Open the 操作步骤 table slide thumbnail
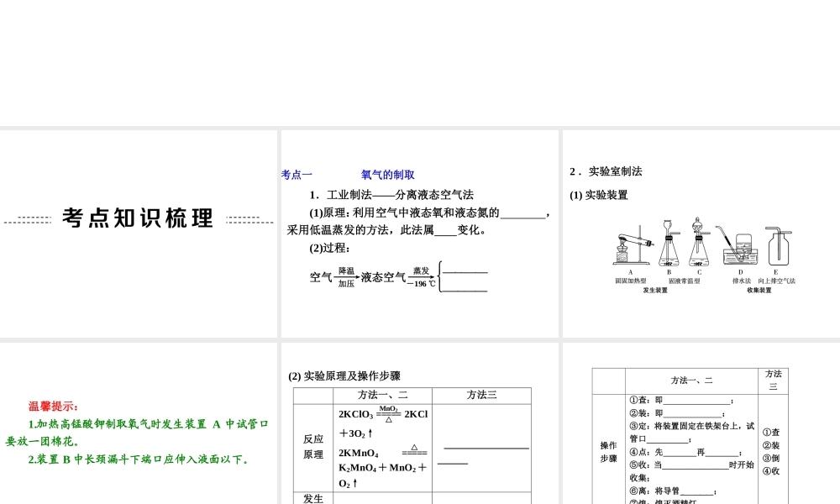This screenshot has width=840, height=504. point(701,423)
